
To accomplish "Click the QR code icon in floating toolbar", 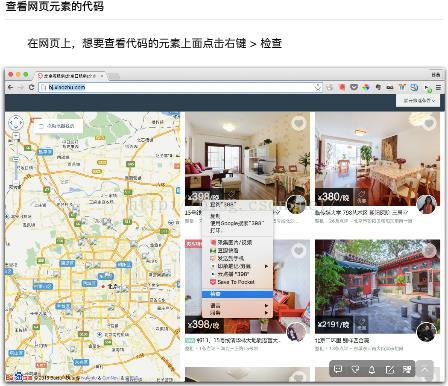I will coord(407,369).
